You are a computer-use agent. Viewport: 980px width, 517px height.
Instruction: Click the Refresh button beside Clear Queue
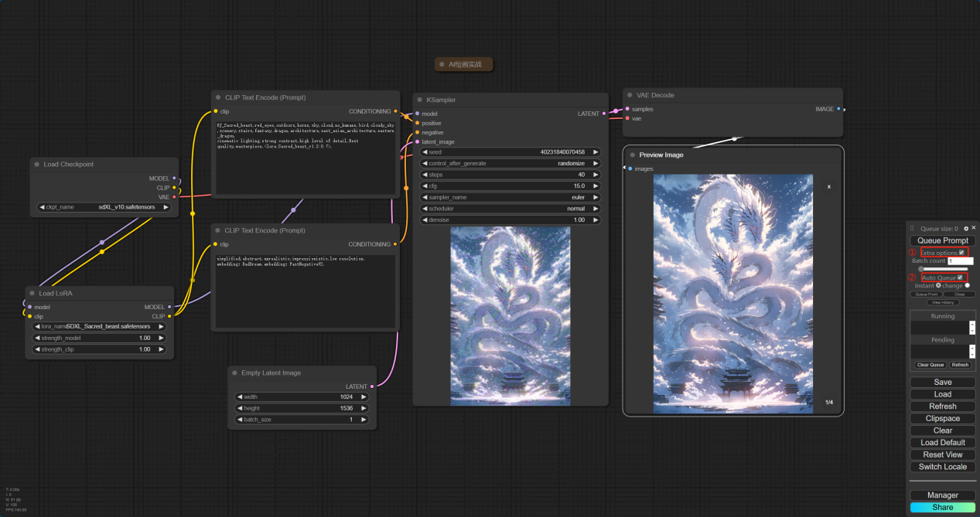tap(960, 365)
